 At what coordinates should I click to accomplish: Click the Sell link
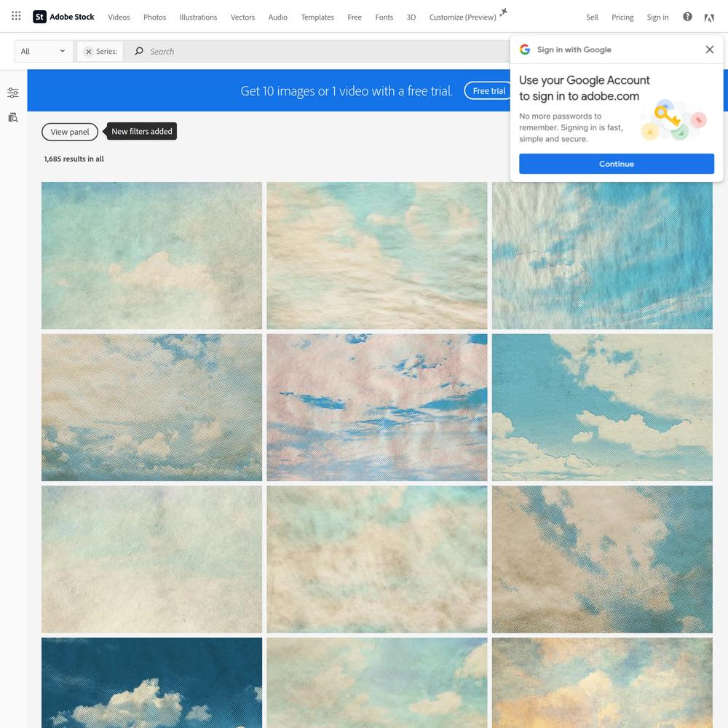592,17
